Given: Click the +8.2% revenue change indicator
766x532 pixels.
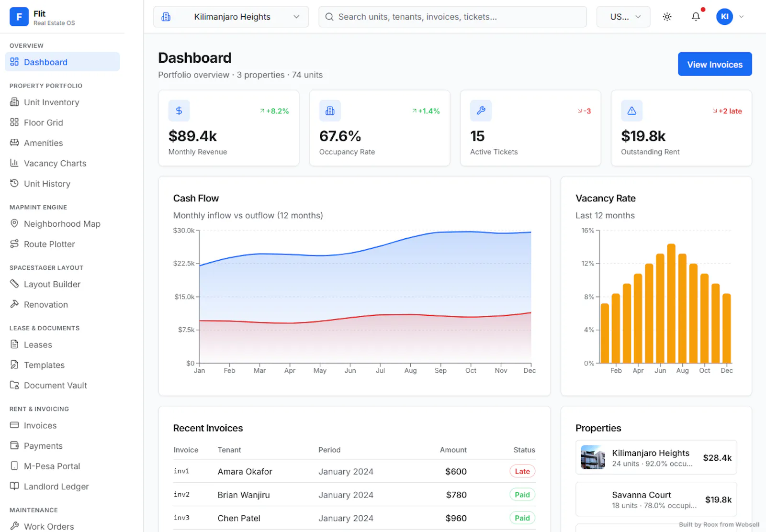Looking at the screenshot, I should click(x=274, y=111).
